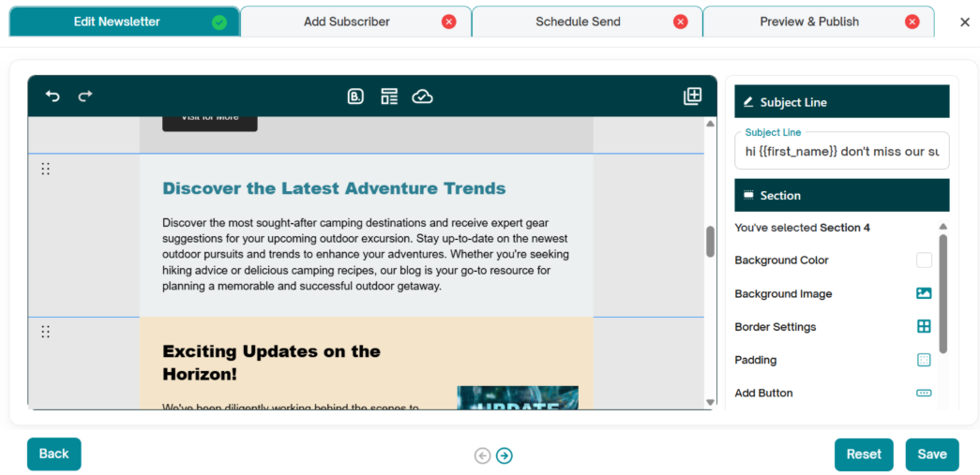Click the editor scrollbar up arrow
Viewport: 980px width, 475px height.
point(710,124)
